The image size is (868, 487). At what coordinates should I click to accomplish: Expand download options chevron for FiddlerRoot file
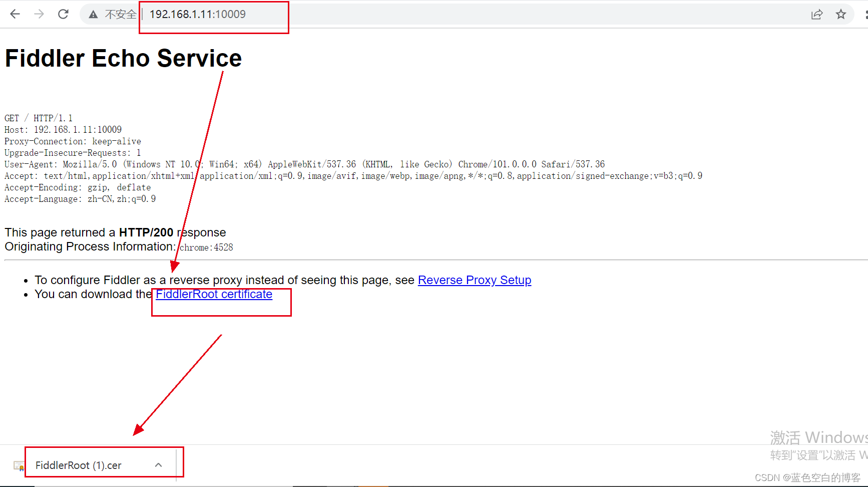[x=159, y=465]
